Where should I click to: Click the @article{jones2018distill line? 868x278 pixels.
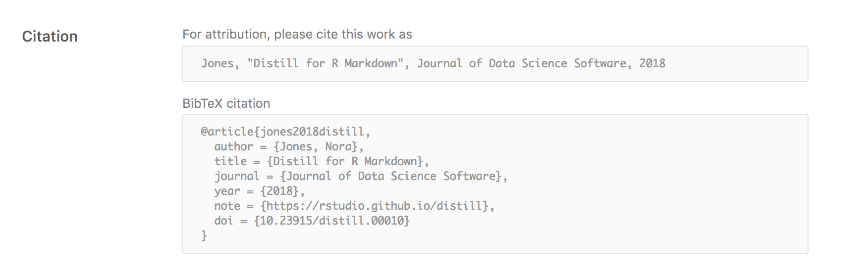tap(285, 132)
